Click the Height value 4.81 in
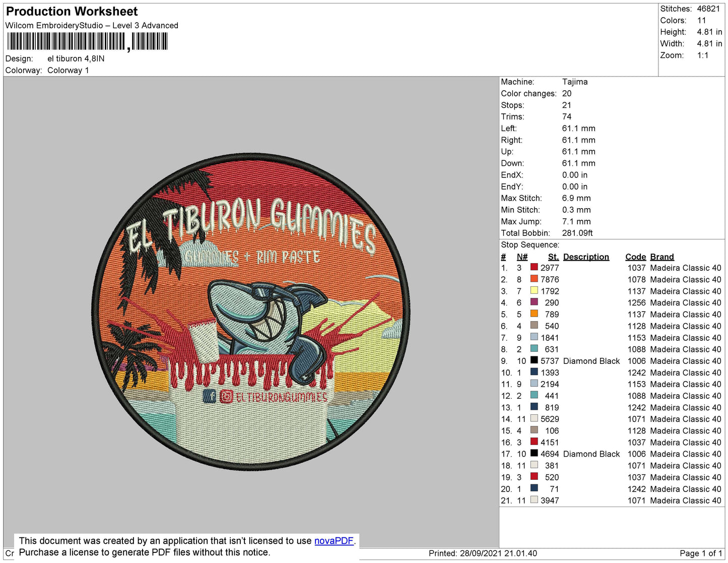728x563 pixels. [x=709, y=32]
